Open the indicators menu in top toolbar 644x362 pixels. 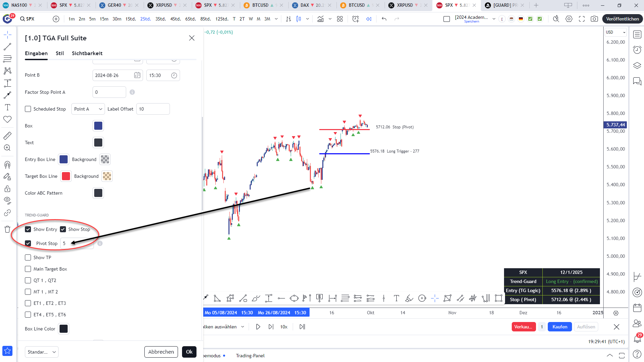(x=321, y=19)
